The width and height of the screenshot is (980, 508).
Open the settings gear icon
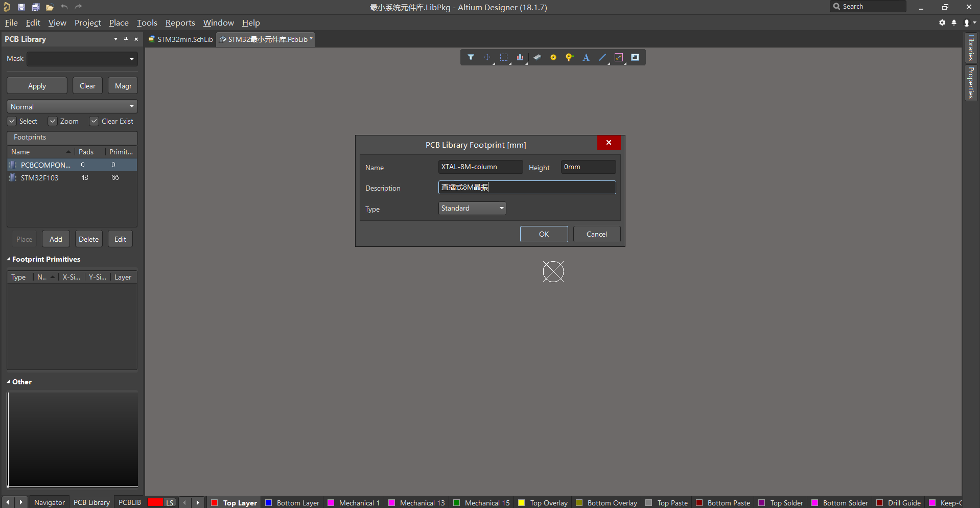942,22
